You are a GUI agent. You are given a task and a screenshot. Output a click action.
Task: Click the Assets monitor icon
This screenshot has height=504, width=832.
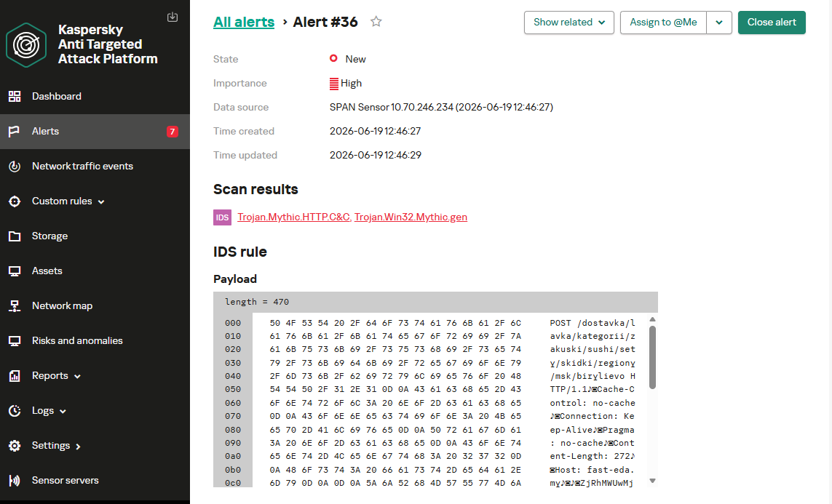(15, 271)
